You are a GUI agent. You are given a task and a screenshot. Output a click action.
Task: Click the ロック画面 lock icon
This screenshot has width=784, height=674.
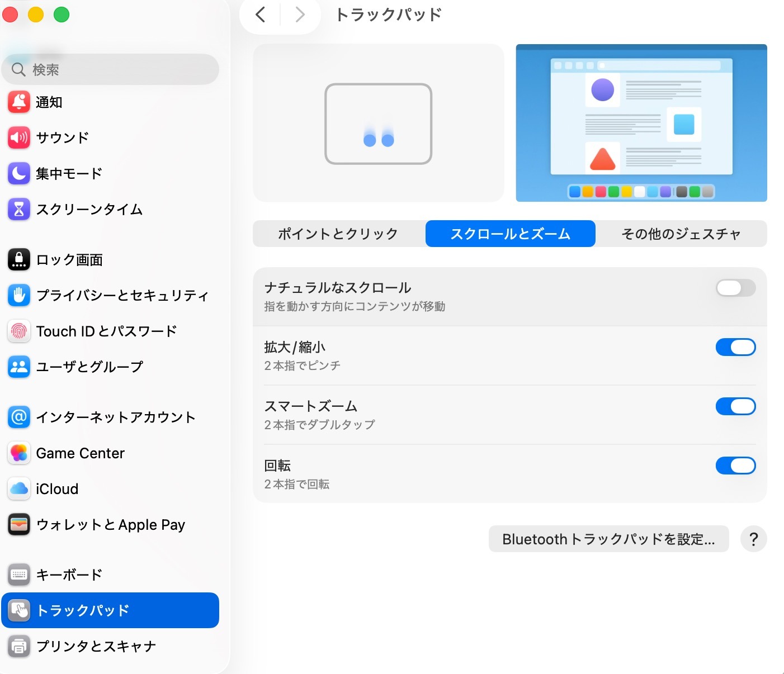(19, 260)
